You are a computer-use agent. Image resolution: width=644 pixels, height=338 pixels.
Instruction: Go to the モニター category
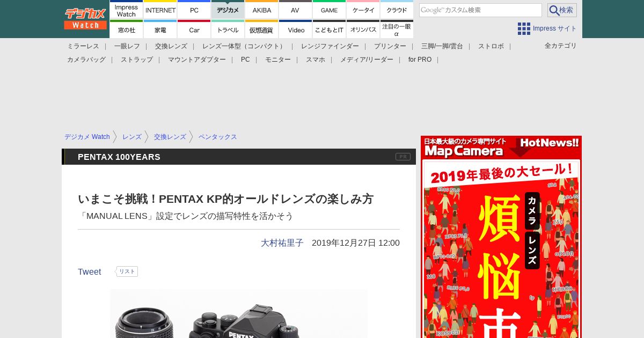278,60
